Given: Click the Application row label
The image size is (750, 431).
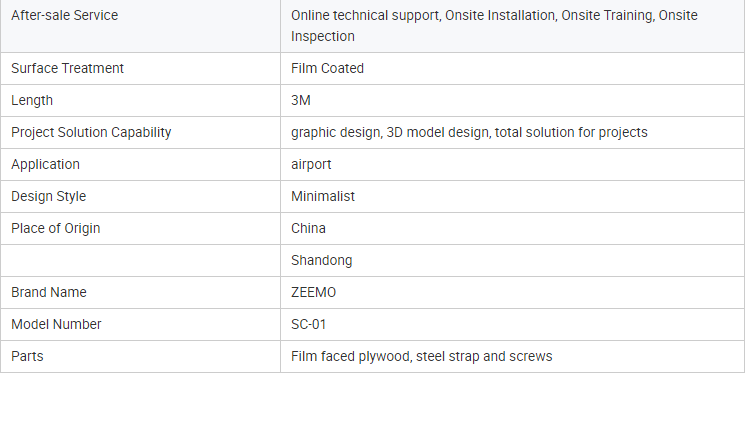Looking at the screenshot, I should [45, 165].
